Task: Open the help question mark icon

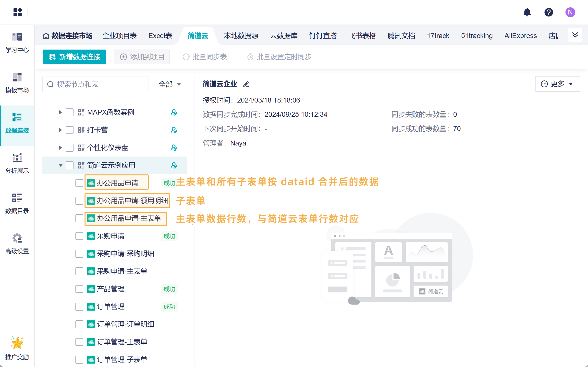Action: [549, 12]
